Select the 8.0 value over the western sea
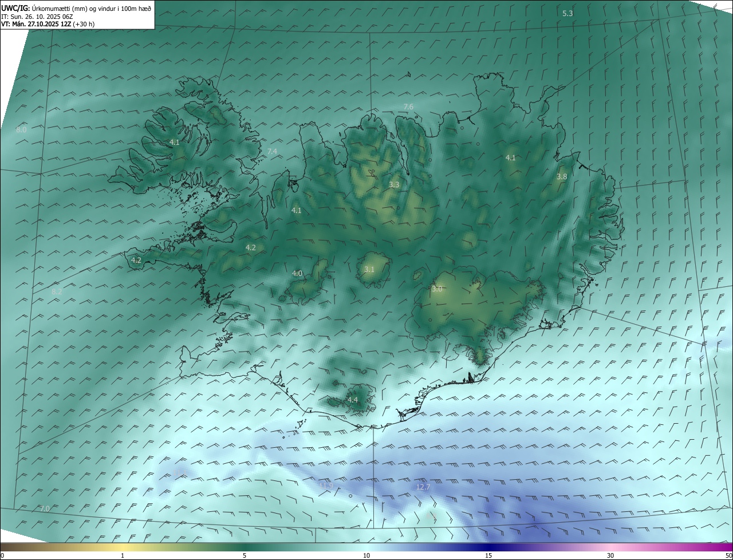This screenshot has width=733, height=560. tap(21, 130)
